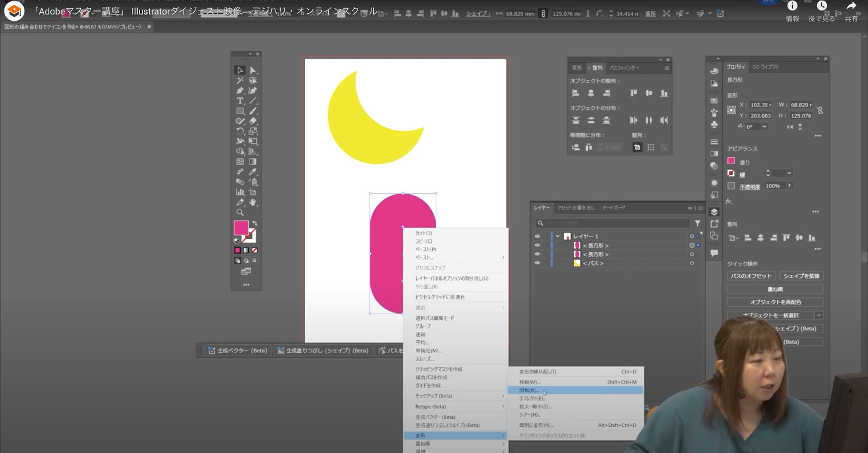Choose the Zoom magnifier tool
Viewport: 868px width, 453px height.
click(x=240, y=212)
